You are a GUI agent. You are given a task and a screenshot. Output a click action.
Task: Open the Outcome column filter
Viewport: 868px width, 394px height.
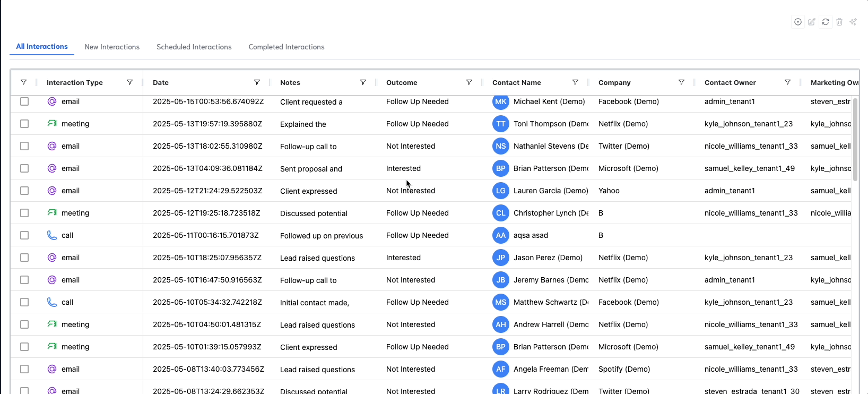click(x=469, y=82)
